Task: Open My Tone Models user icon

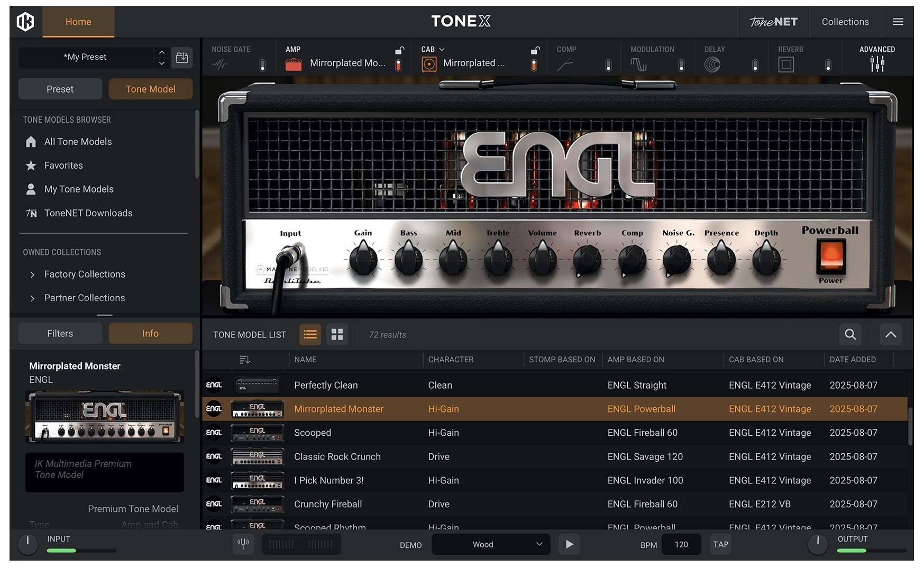Action: [31, 189]
